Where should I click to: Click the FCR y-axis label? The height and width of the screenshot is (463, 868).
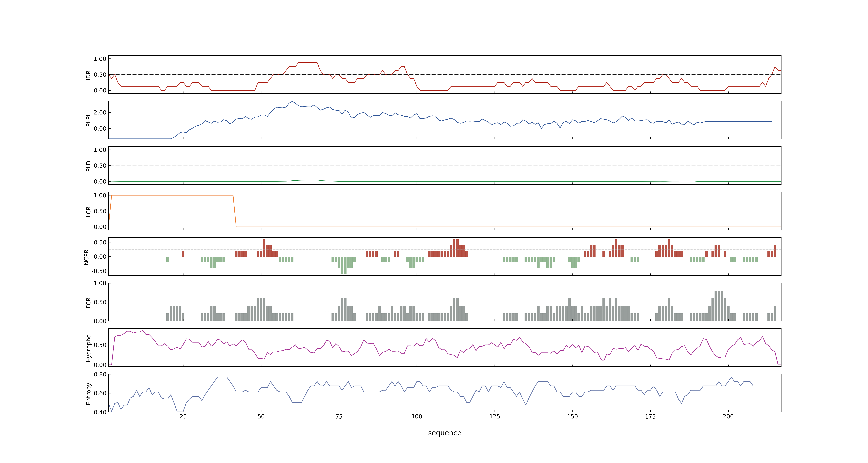pos(89,302)
